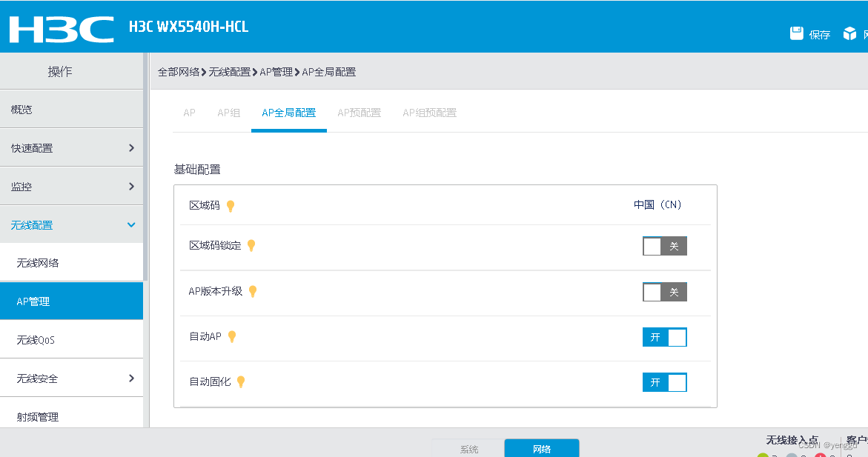This screenshot has width=868, height=457.
Task: Click the lightbulb hint beside 自动AP
Action: 231,336
